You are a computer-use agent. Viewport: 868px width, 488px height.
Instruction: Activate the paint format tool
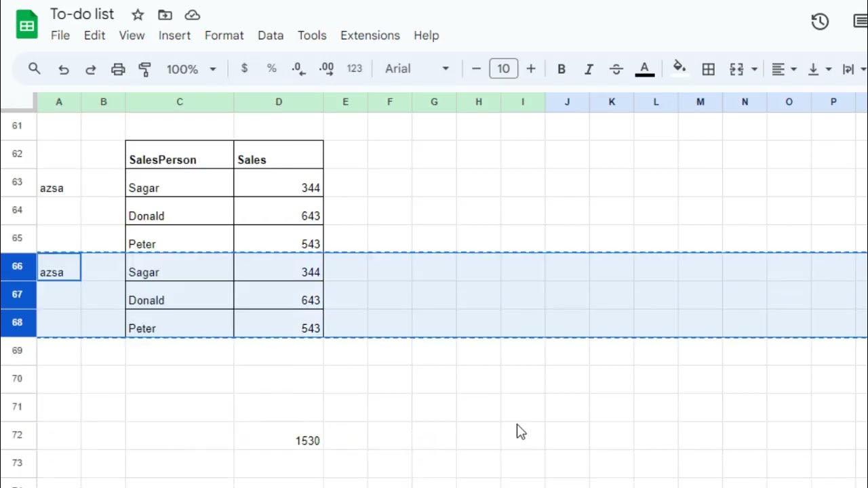pyautogui.click(x=144, y=69)
